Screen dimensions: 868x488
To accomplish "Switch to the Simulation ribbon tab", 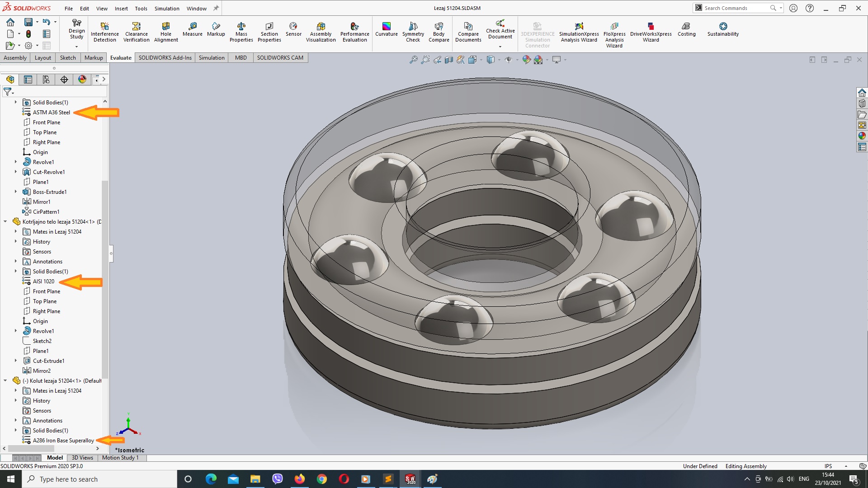I will tap(212, 57).
